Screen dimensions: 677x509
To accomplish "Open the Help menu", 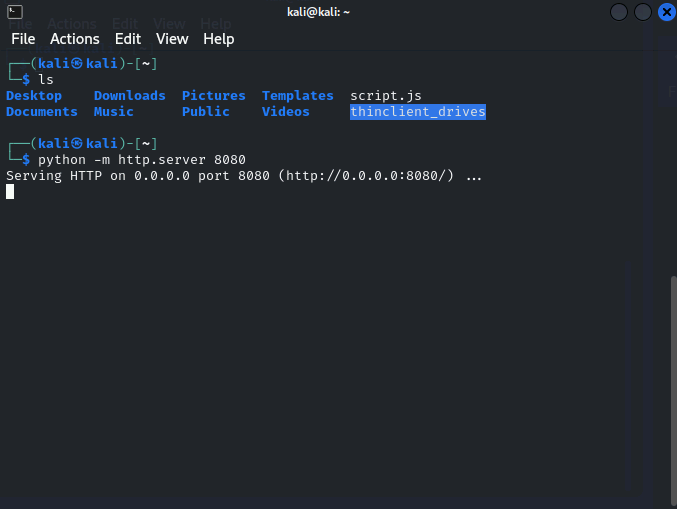I will point(218,39).
